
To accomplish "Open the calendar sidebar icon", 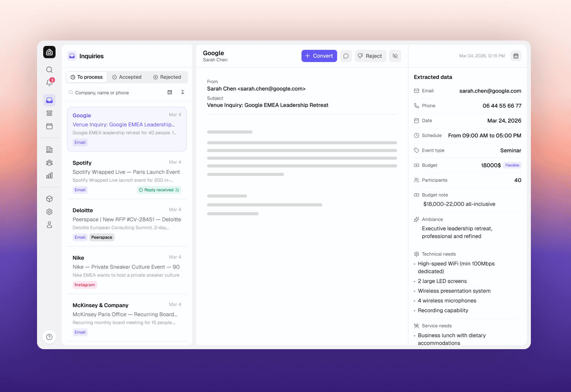I will coord(49,126).
